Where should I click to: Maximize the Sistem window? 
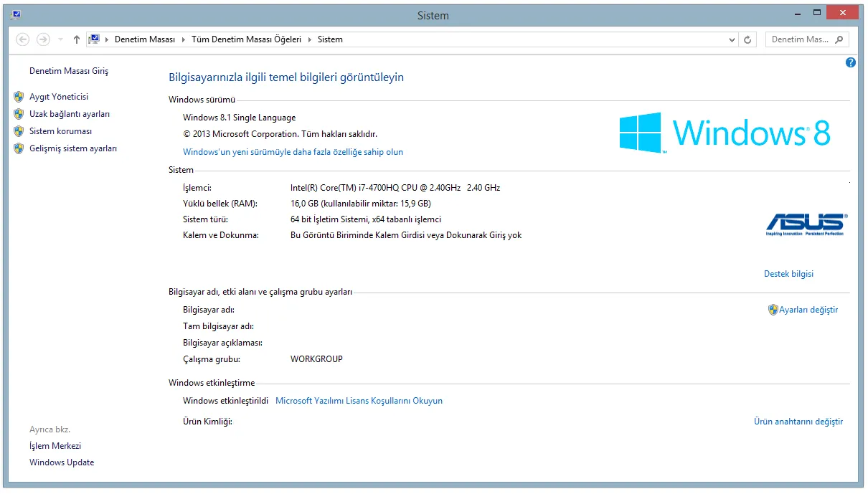click(x=817, y=13)
